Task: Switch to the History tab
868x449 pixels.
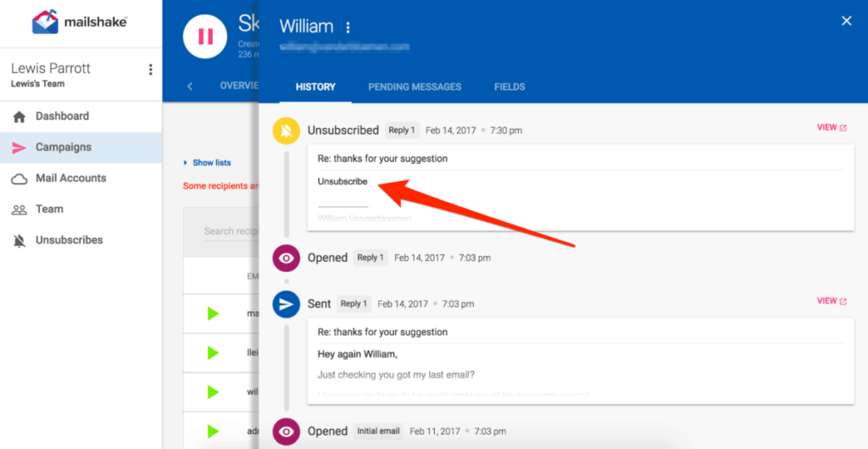Action: 315,86
